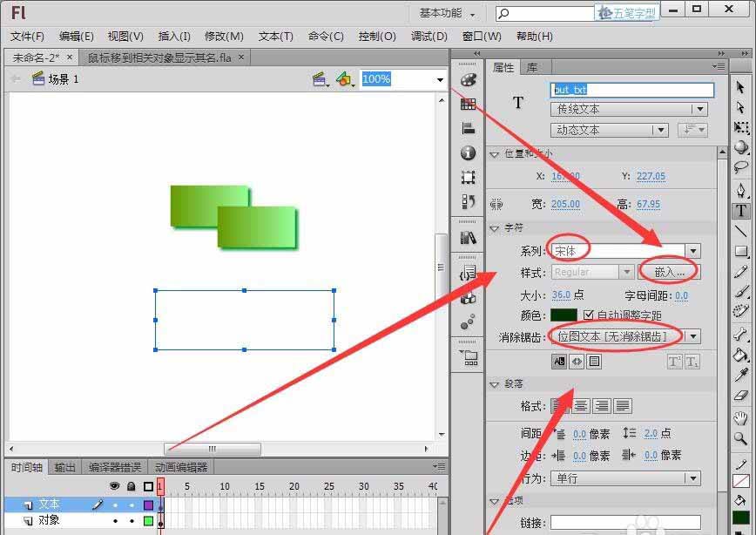
Task: Open the Info panel icon
Action: [x=469, y=153]
